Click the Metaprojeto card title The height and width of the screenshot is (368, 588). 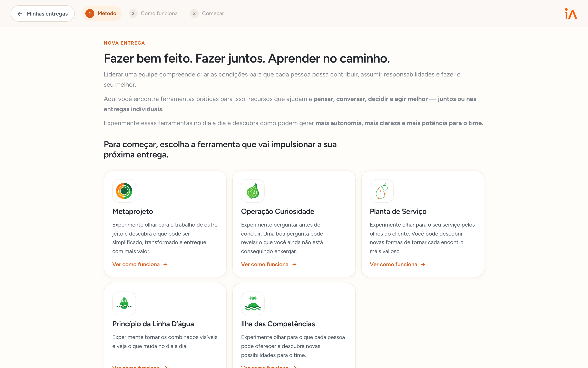(x=133, y=211)
